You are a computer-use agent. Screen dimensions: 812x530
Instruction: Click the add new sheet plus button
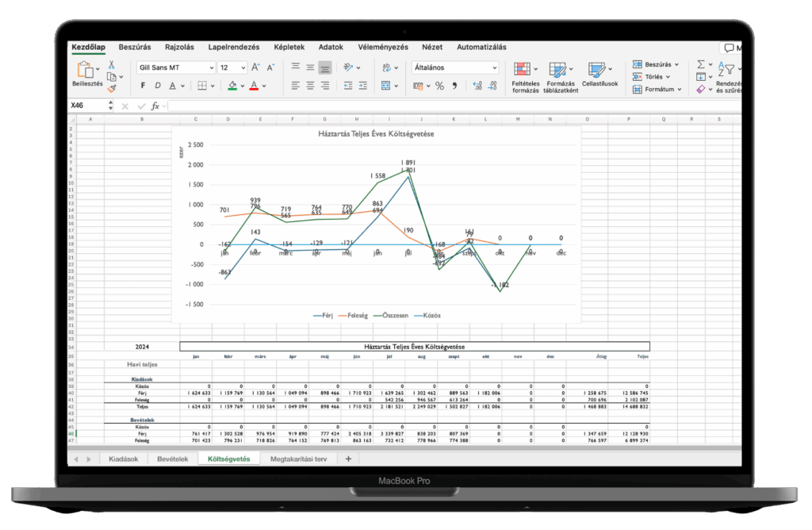point(347,459)
